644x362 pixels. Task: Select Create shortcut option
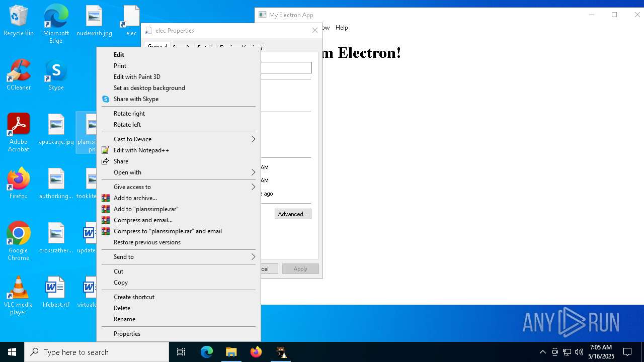(x=179, y=297)
